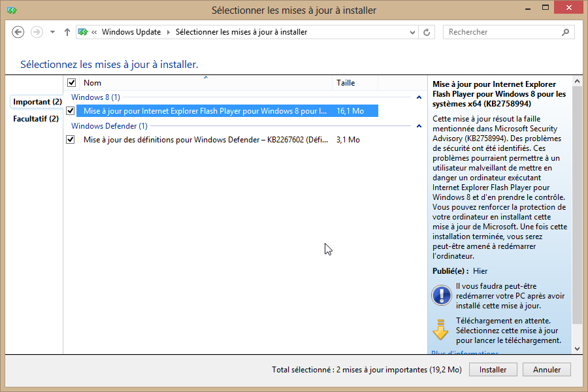Click the Windows Update breadcrumb
Image resolution: width=588 pixels, height=392 pixels.
point(131,32)
